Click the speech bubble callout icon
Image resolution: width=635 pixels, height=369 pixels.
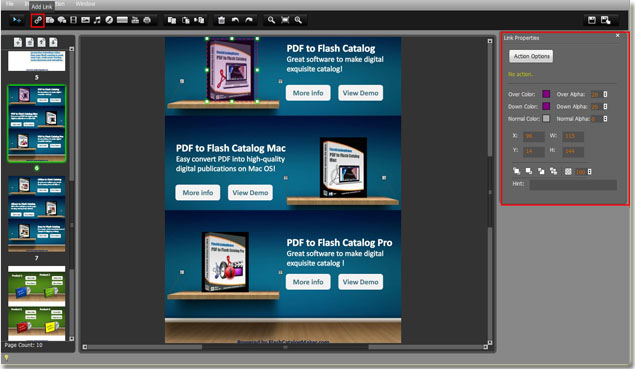coord(62,20)
